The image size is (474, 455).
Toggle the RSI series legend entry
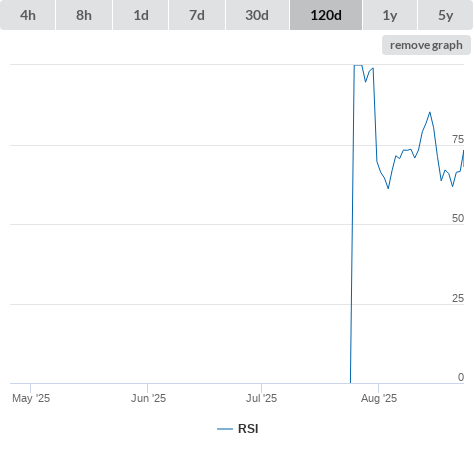pos(238,429)
